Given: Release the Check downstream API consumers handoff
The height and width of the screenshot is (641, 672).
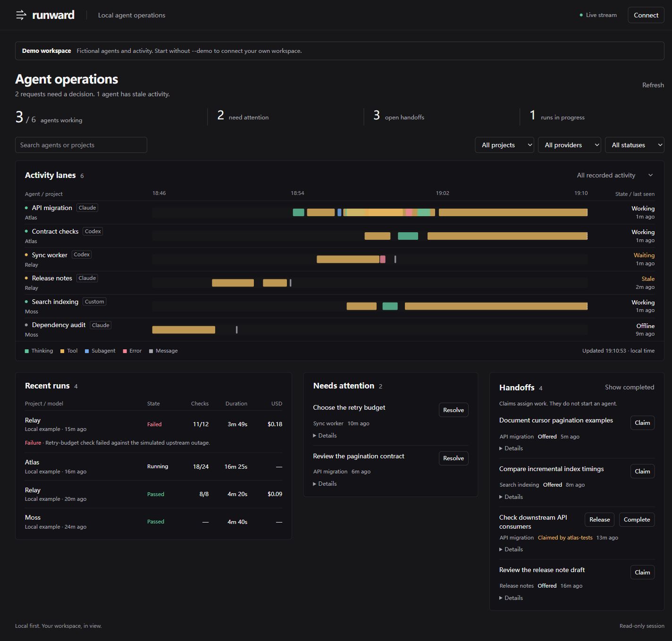Looking at the screenshot, I should click(x=599, y=520).
